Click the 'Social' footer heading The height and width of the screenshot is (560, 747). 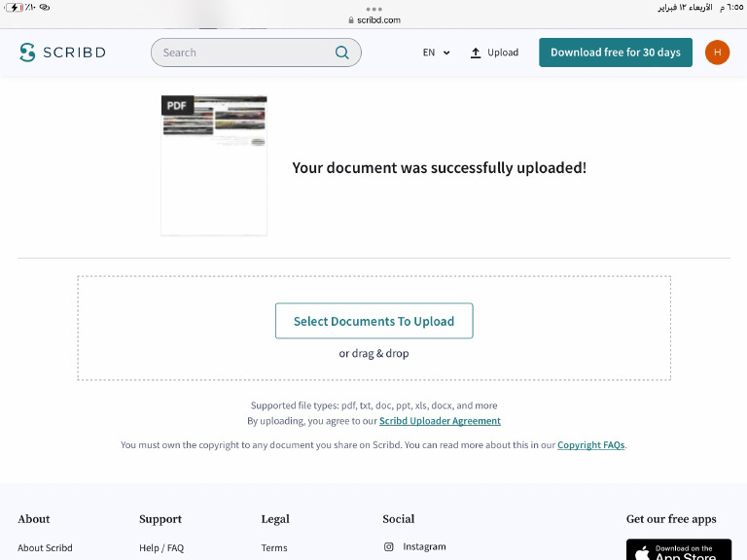point(398,519)
